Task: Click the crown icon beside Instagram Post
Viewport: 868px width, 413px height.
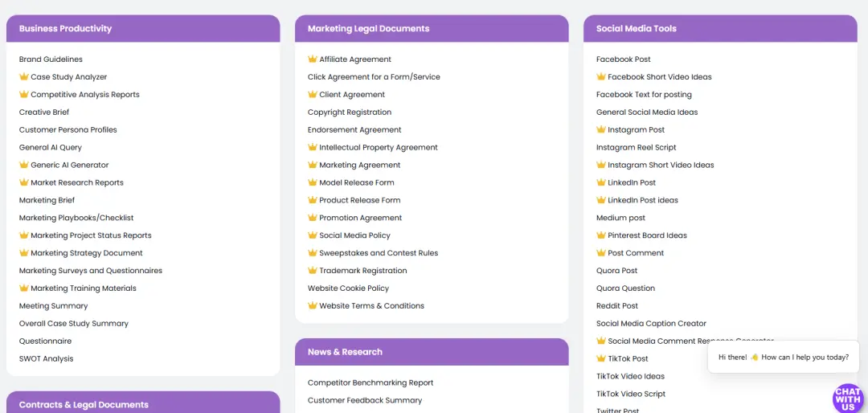Action: coord(601,130)
